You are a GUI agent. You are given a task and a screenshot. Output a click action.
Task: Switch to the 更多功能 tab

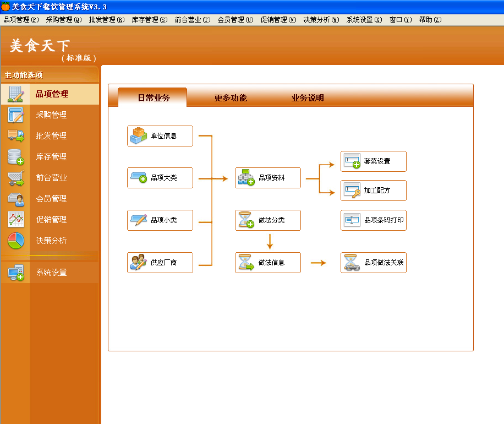click(231, 98)
